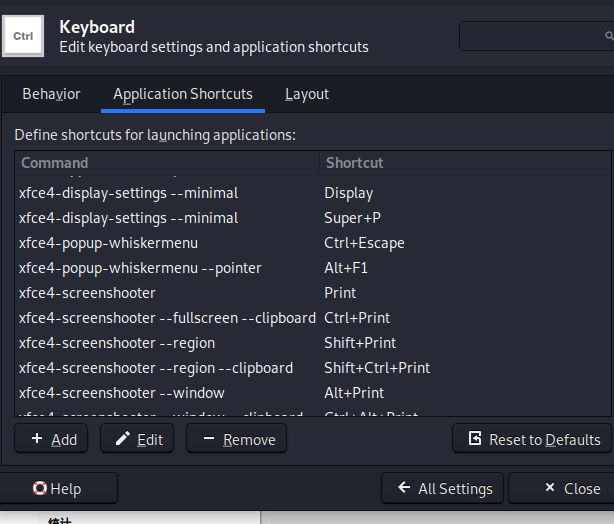This screenshot has width=614, height=524.
Task: Click the Reset to Defaults icon
Action: [x=476, y=439]
